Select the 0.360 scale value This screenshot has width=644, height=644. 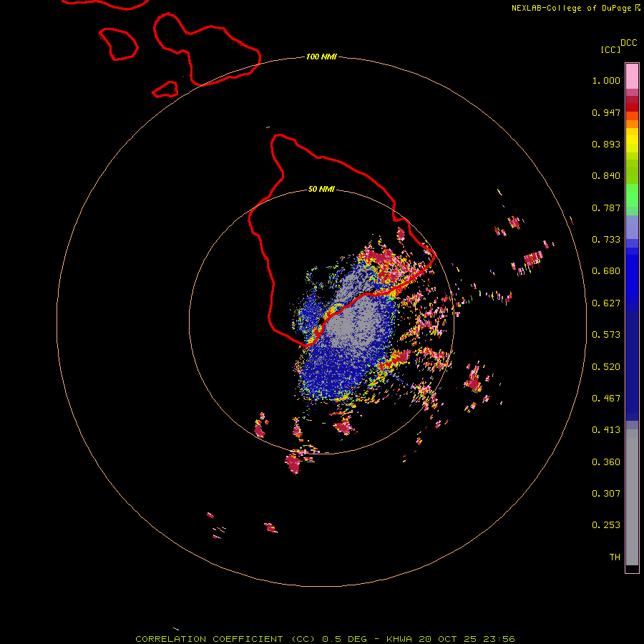606,462
